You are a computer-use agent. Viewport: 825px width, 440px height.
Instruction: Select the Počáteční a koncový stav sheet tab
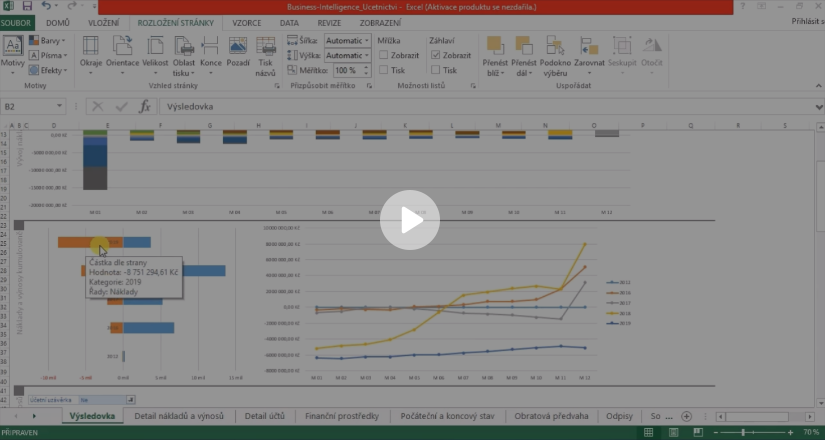447,416
